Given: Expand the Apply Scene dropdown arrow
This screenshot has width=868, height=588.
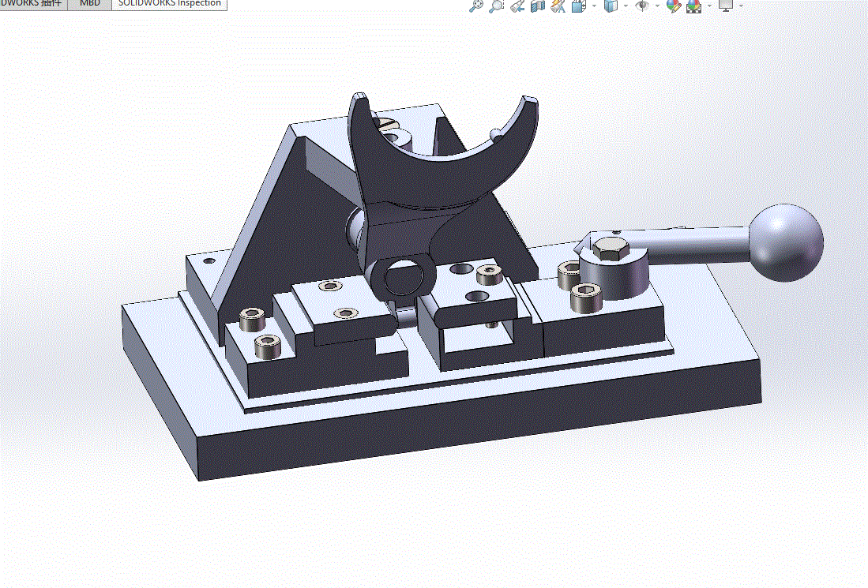Looking at the screenshot, I should (709, 6).
